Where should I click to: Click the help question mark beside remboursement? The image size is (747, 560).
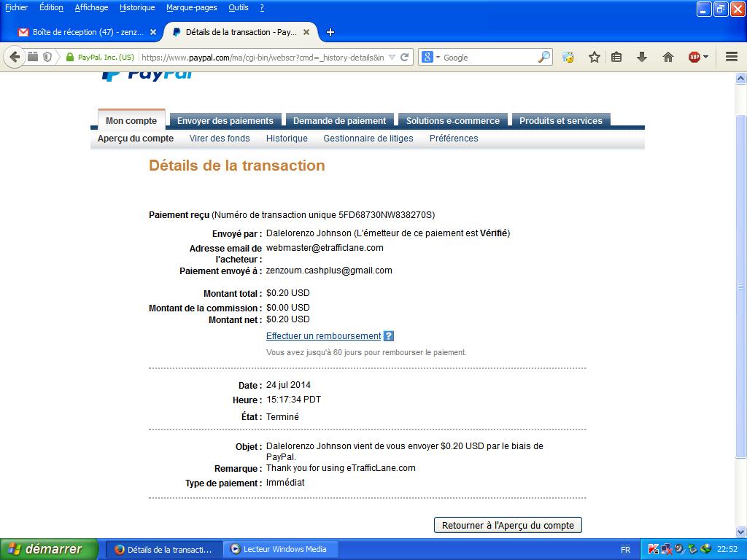click(x=389, y=335)
